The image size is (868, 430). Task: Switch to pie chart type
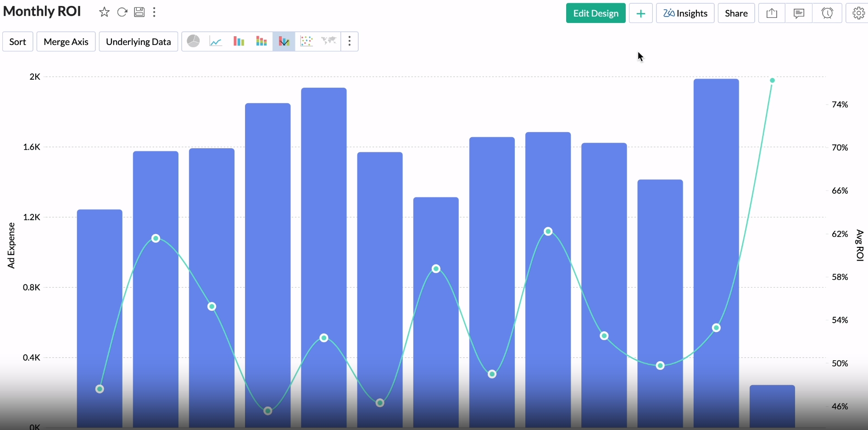pyautogui.click(x=193, y=41)
